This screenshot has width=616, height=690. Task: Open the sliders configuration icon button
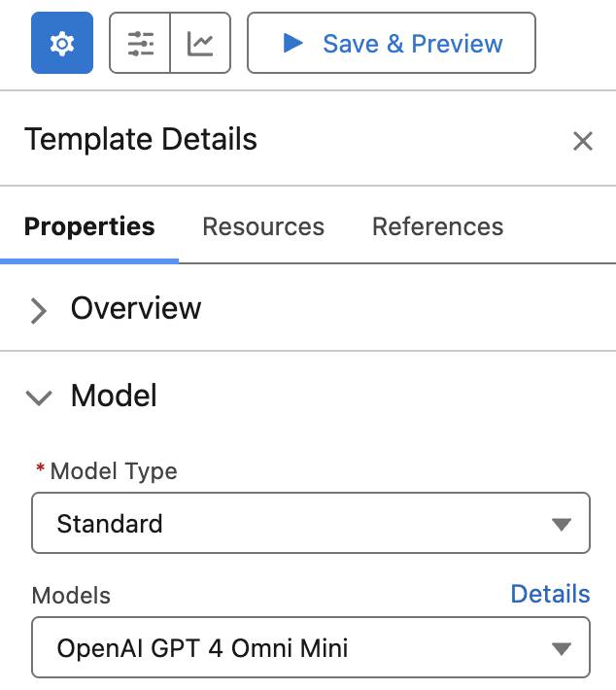pyautogui.click(x=140, y=43)
